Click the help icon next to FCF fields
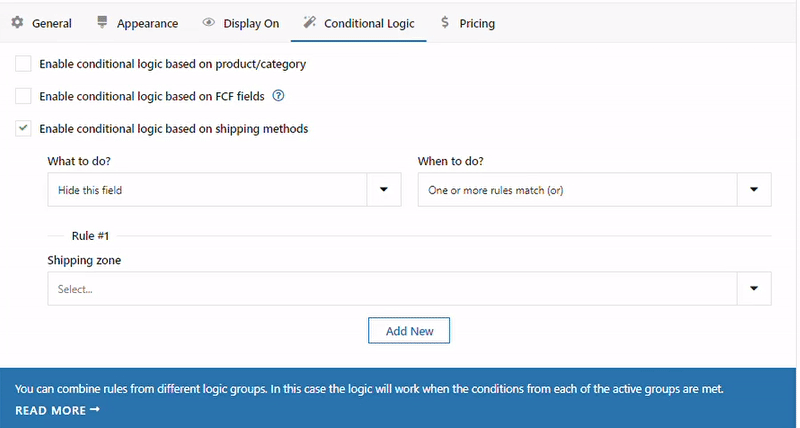This screenshot has width=800, height=428. (279, 96)
